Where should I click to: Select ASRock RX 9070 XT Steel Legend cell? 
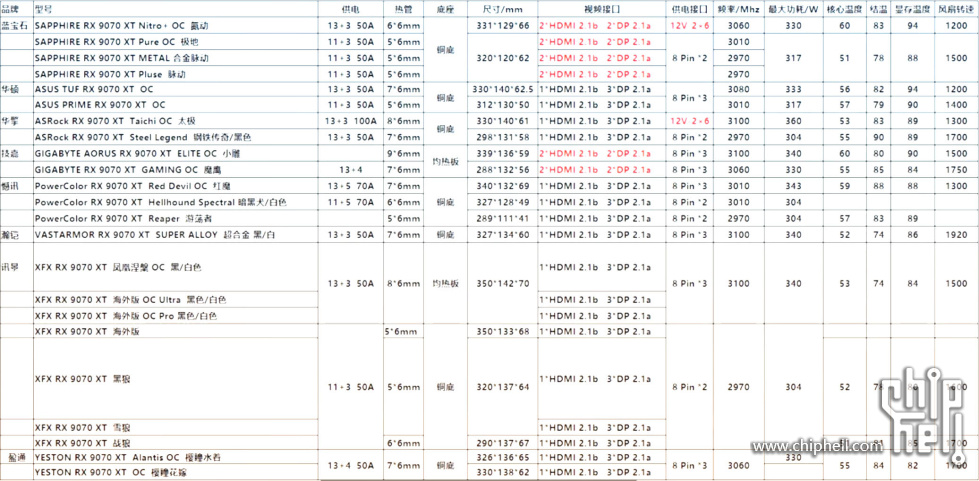pyautogui.click(x=175, y=137)
